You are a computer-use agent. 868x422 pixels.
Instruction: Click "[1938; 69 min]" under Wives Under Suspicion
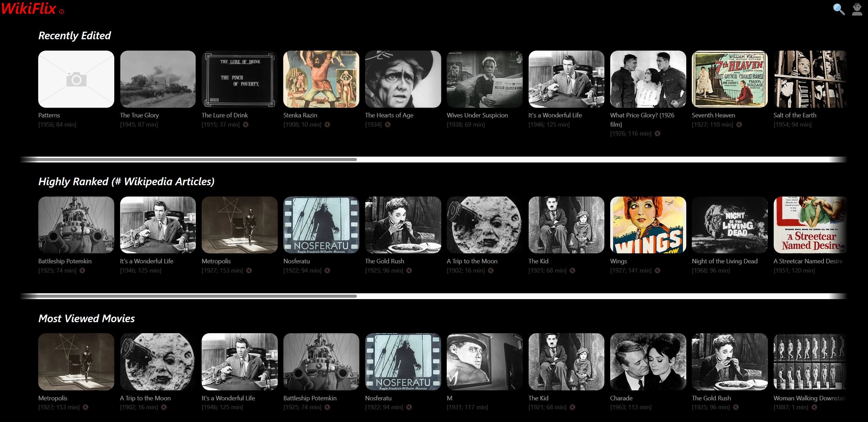[466, 125]
